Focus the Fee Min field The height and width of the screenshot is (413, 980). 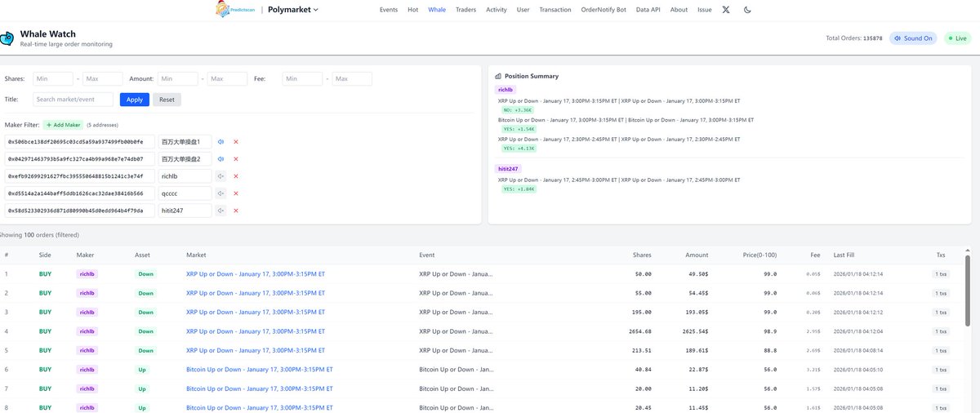(x=302, y=79)
